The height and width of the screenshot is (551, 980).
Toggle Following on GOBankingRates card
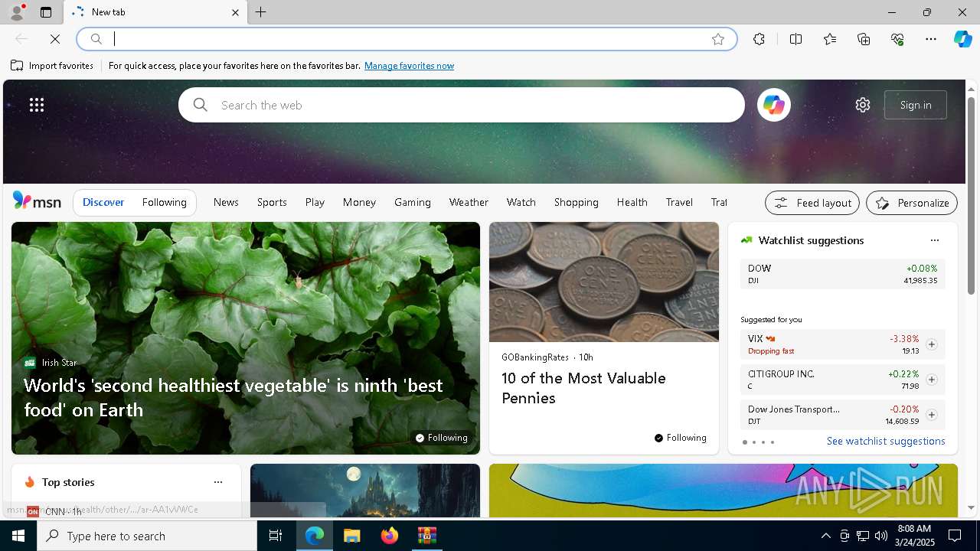click(680, 438)
